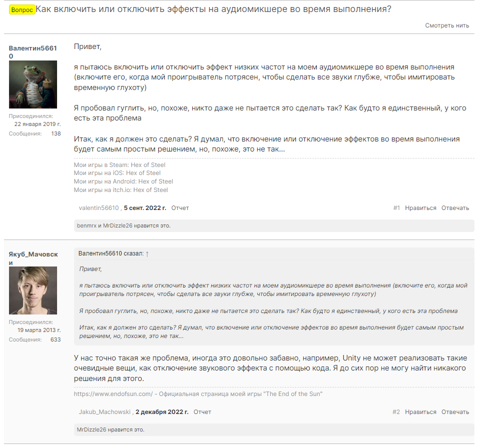Click the avatar photo of Якуб_Мачовски
The width and height of the screenshot is (484, 448).
[33, 290]
